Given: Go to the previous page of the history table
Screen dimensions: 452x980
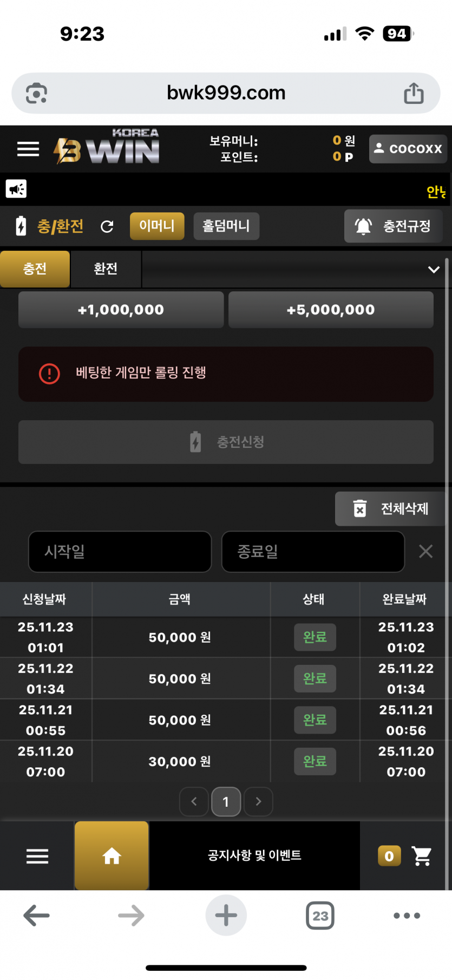Looking at the screenshot, I should pyautogui.click(x=194, y=801).
